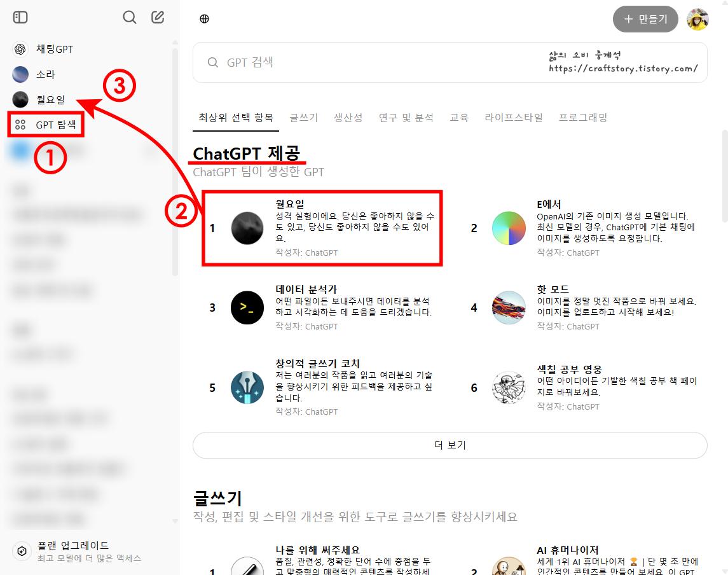Click 최고 모델에 더 많은 액세스 text
The image size is (728, 575).
pos(89,558)
